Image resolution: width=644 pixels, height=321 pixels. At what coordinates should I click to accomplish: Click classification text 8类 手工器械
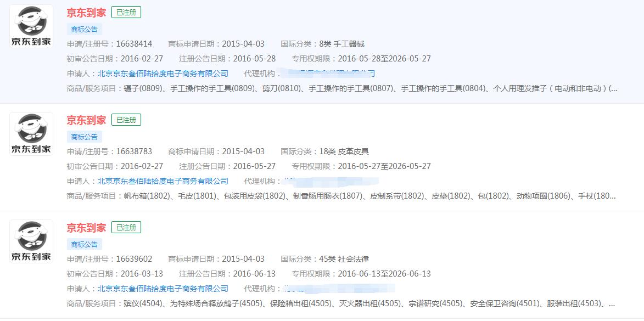tap(341, 44)
